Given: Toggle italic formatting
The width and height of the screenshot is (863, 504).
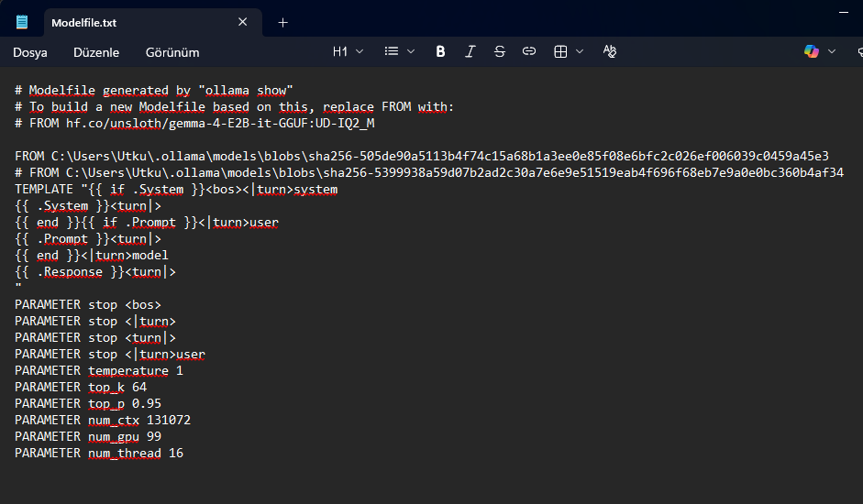Looking at the screenshot, I should [470, 51].
